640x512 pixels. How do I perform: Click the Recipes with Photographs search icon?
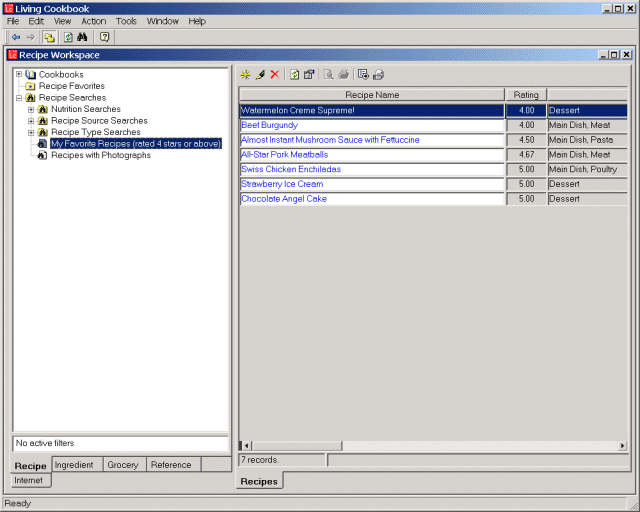point(42,155)
